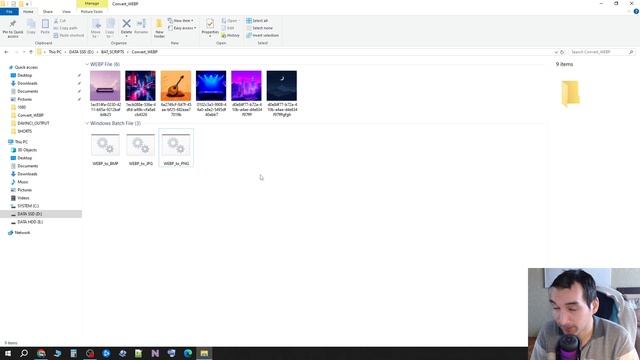Open the Picture Tools tab
Screen dimensions: 640x360
point(92,11)
